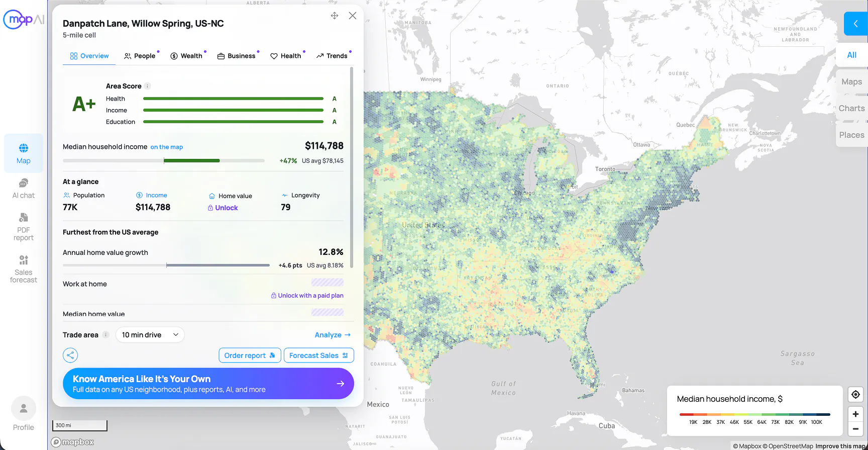Zoom in on the map
The height and width of the screenshot is (450, 868).
coord(855,414)
